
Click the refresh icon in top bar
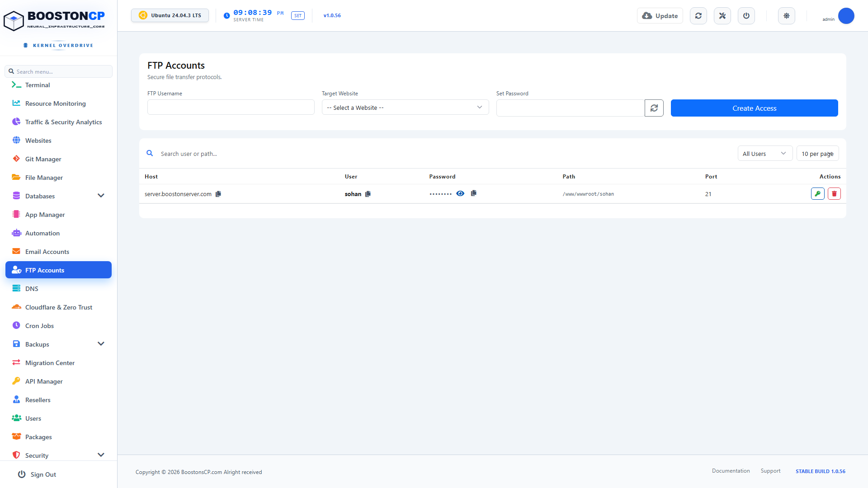698,16
